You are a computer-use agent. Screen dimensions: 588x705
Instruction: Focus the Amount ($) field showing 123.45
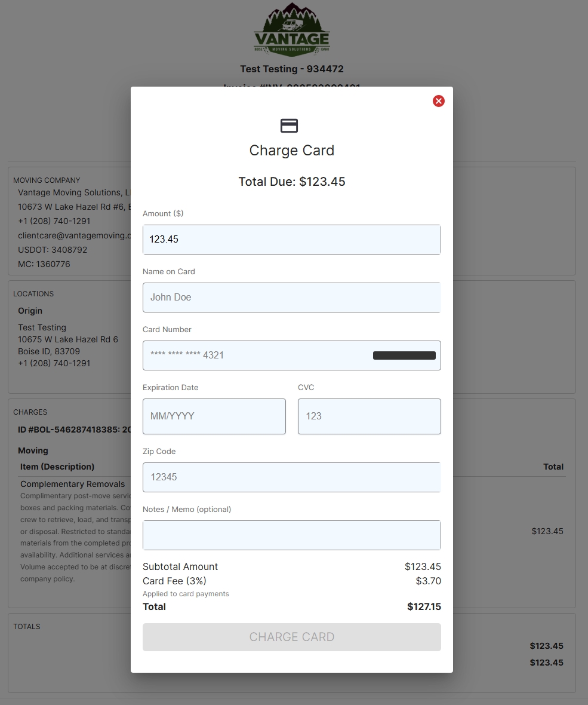(x=291, y=239)
